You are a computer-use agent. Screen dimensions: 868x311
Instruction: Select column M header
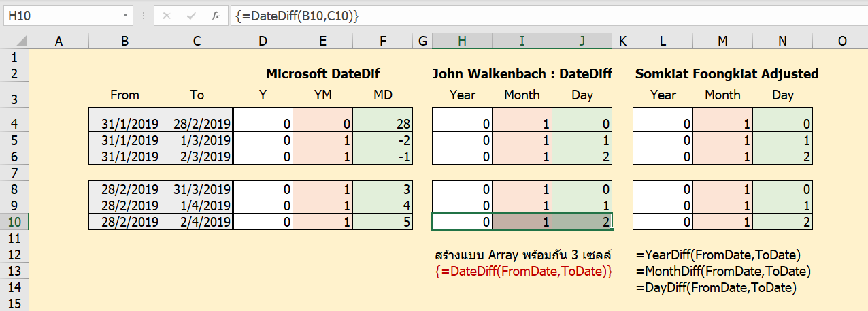pos(722,42)
